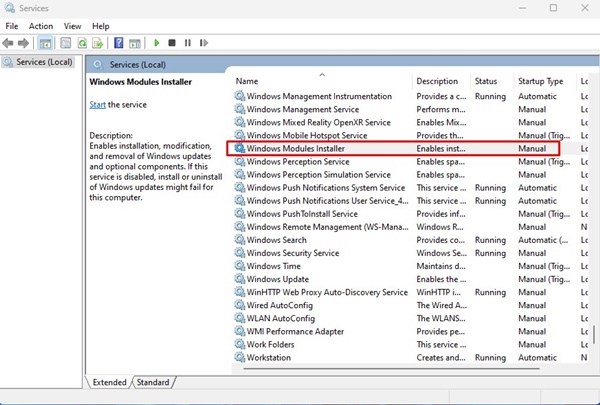Toggle Show/Hide Action Pane toolbar icon

tap(135, 43)
